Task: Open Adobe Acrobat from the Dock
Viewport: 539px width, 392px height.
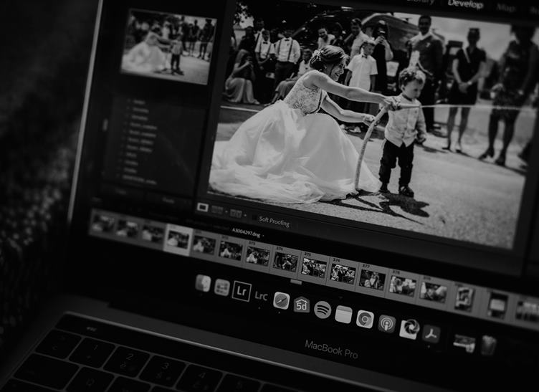Action: (431, 334)
